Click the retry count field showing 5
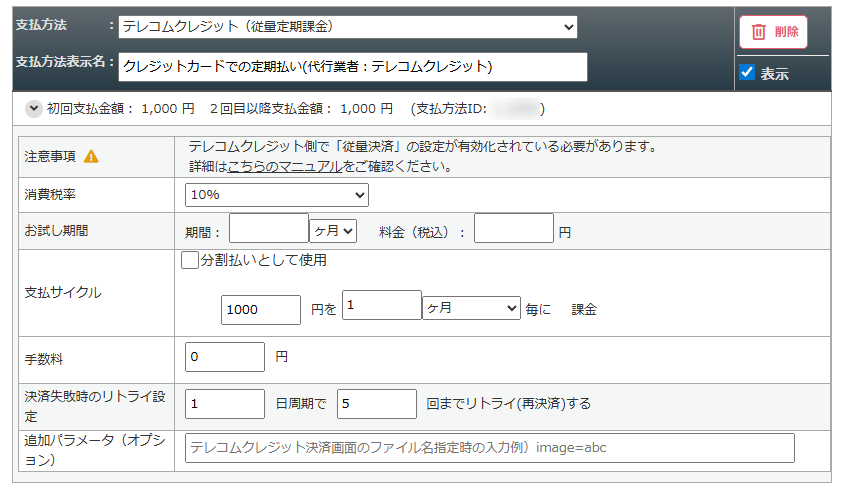 click(376, 404)
